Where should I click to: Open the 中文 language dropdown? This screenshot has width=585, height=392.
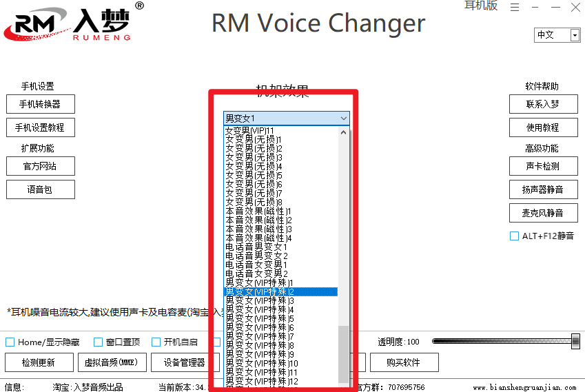coord(557,35)
